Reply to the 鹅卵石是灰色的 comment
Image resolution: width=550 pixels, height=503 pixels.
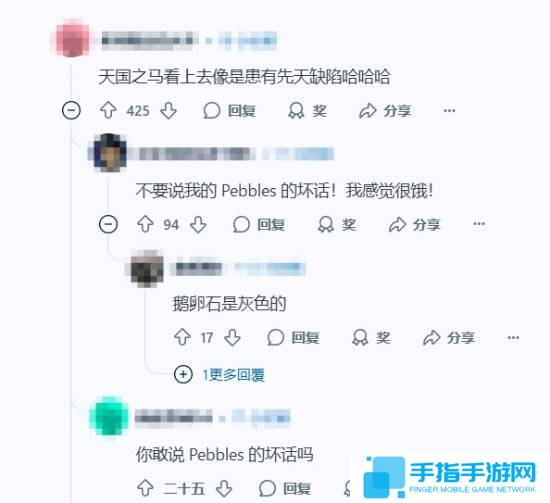[293, 338]
